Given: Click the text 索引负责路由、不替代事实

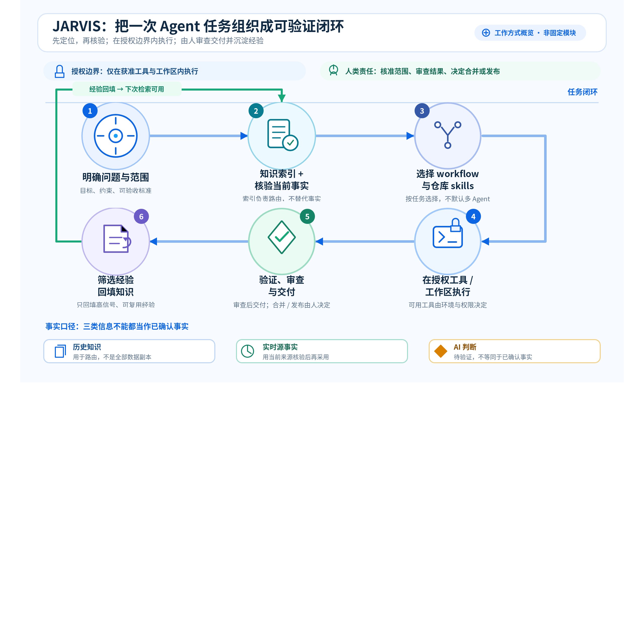Looking at the screenshot, I should pos(282,199).
